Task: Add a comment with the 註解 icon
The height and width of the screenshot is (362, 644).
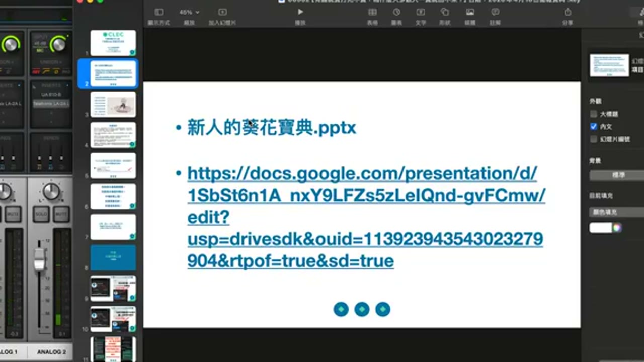Action: click(x=495, y=12)
